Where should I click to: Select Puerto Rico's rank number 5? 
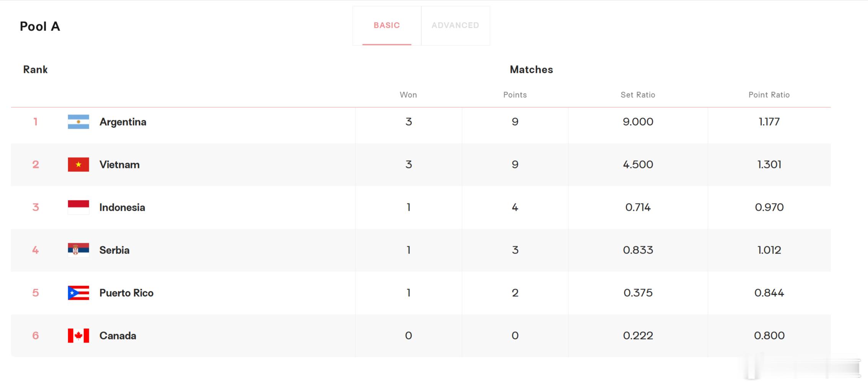click(x=36, y=293)
